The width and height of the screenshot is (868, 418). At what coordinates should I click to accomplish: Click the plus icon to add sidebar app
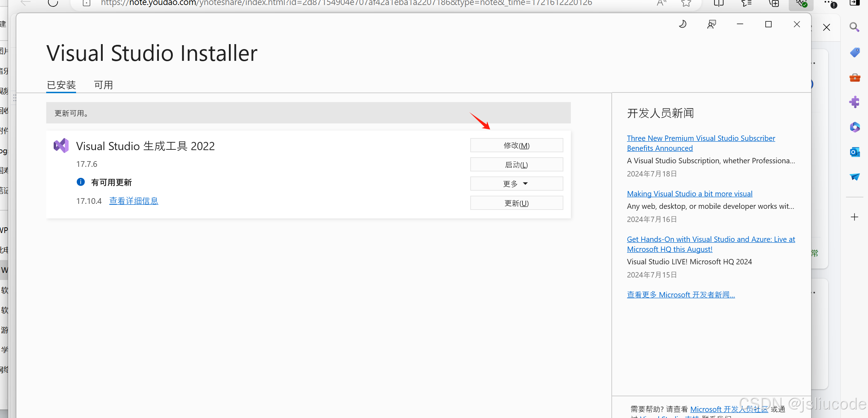point(854,217)
